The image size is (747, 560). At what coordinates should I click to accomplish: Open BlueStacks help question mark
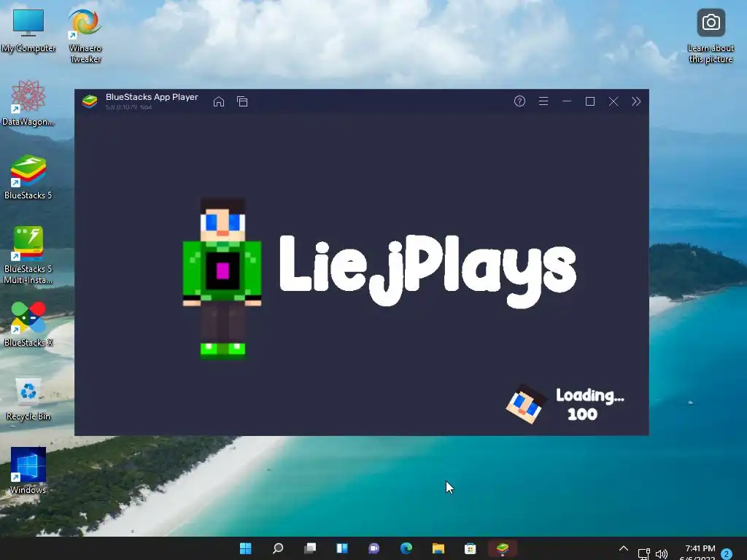pyautogui.click(x=519, y=101)
